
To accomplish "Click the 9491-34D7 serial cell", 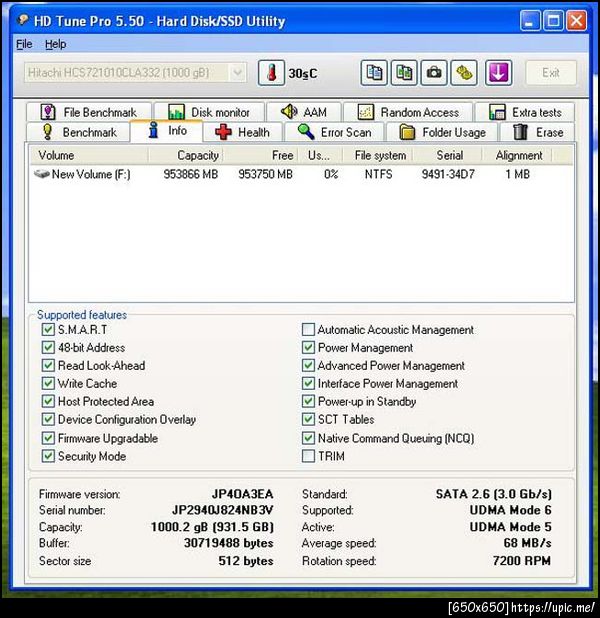I will pyautogui.click(x=448, y=174).
